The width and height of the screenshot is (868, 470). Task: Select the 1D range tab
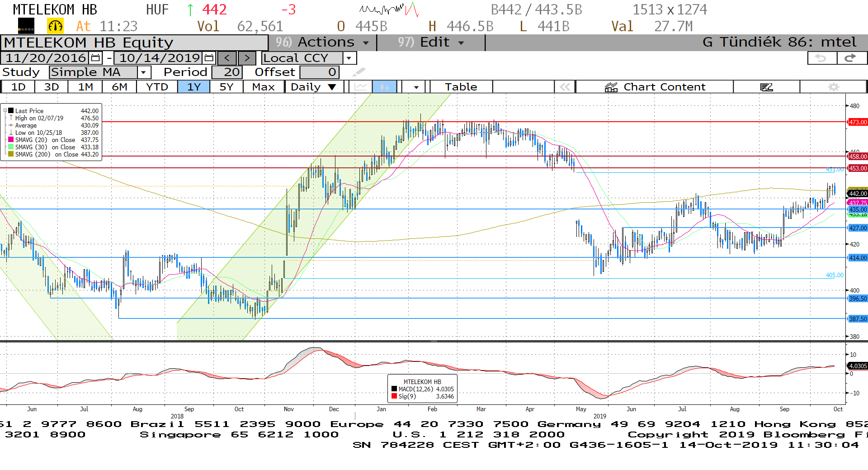point(18,87)
